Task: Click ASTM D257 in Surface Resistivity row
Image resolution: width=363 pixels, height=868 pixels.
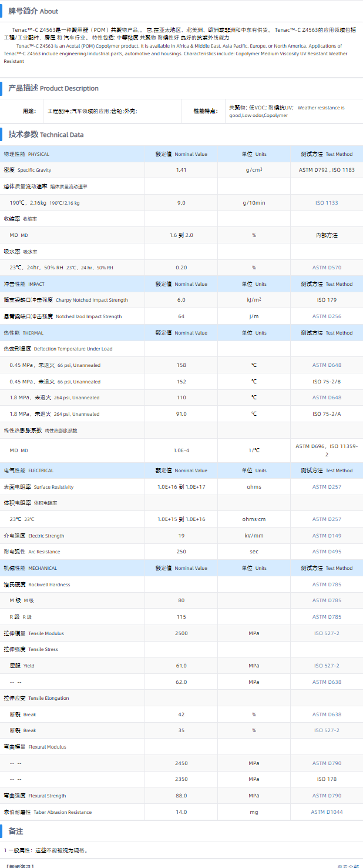Action: 327,487
